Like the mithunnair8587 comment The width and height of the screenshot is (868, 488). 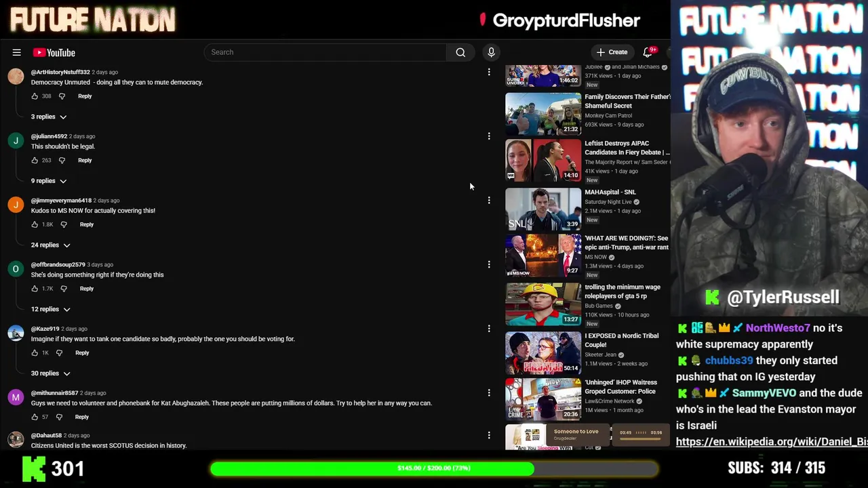click(35, 417)
